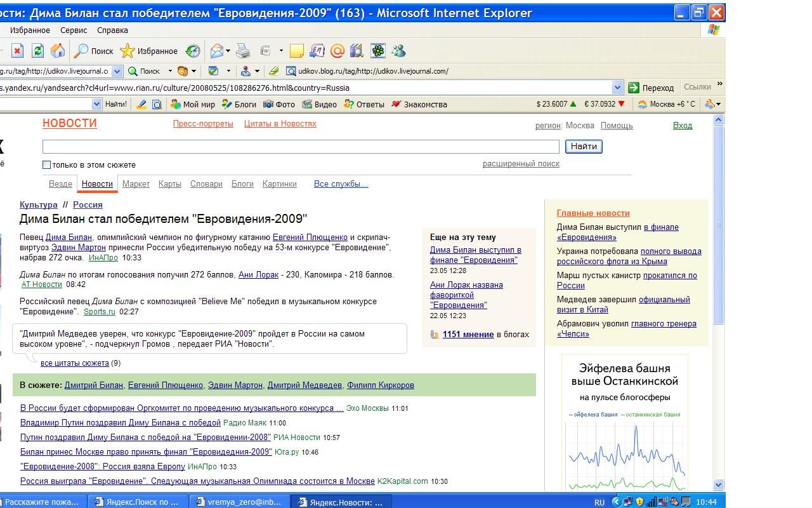Open the Справка menu
The width and height of the screenshot is (812, 508).
click(113, 30)
